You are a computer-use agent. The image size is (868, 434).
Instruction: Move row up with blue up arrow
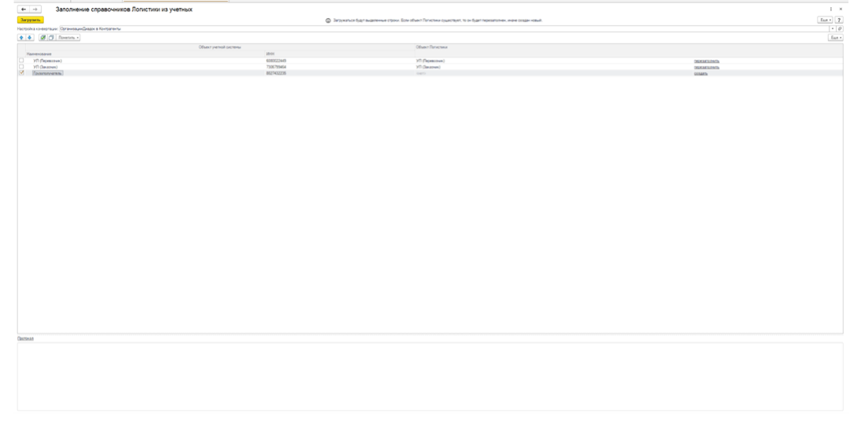pyautogui.click(x=21, y=38)
